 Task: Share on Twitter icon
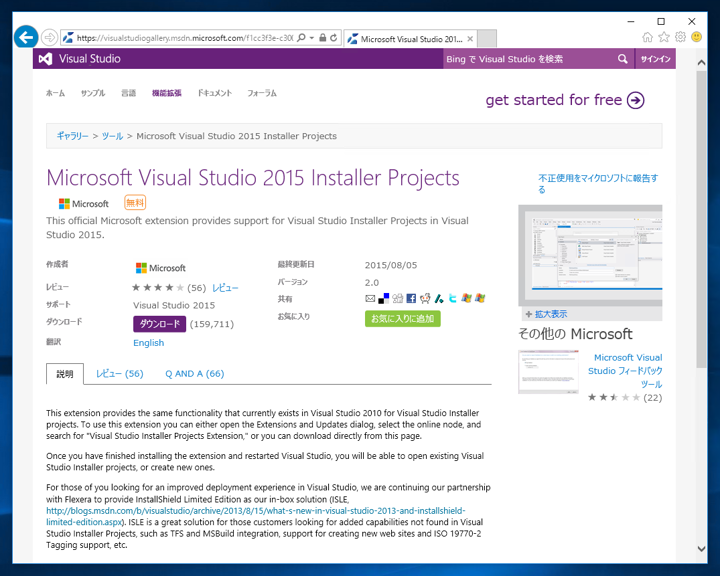[453, 298]
